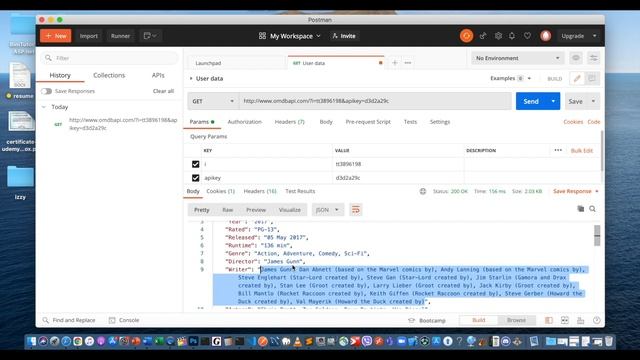
Task: Open the capture requests satellite icon
Action: (483, 36)
